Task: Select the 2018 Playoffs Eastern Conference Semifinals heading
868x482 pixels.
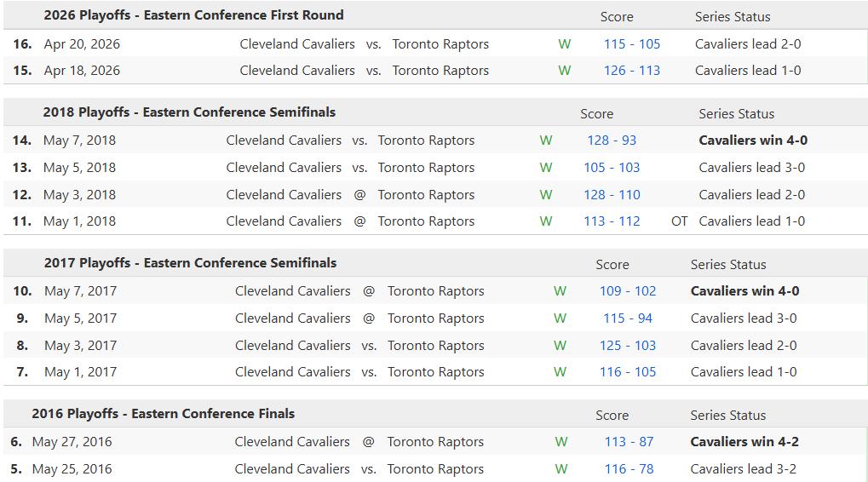Action: pos(189,112)
